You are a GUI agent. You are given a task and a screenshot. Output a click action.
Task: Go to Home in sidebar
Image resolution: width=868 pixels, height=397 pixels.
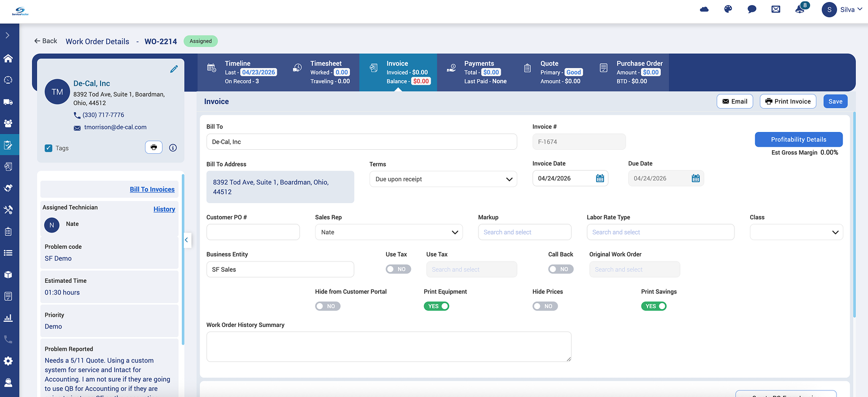[8, 58]
